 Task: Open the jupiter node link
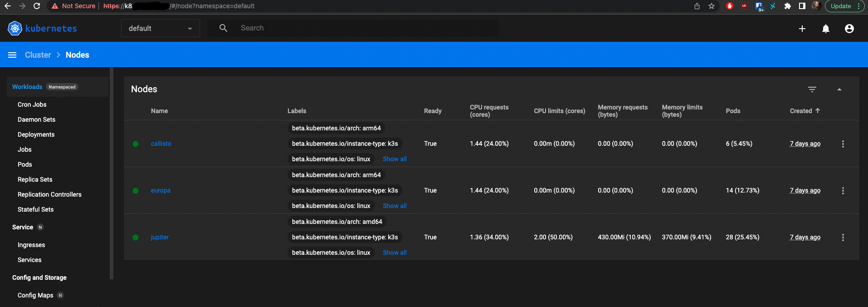coord(160,237)
